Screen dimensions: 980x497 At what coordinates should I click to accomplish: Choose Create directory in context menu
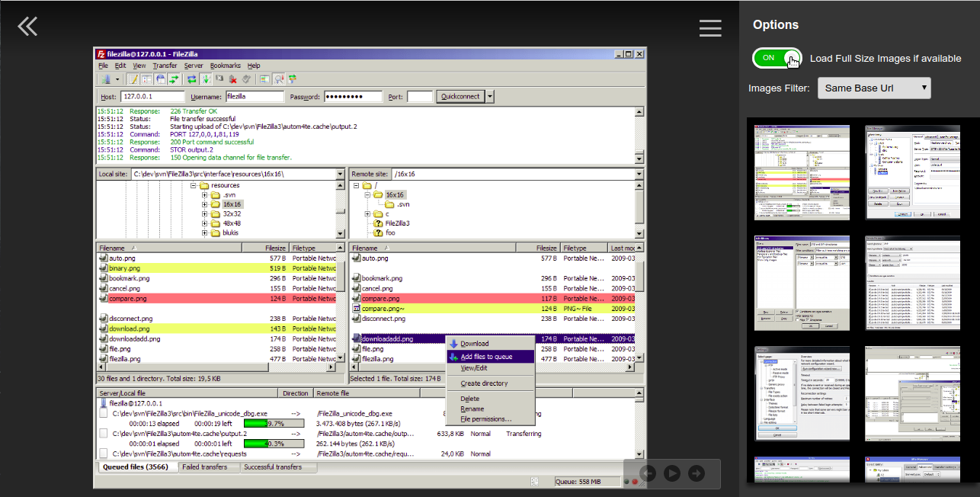click(x=490, y=383)
